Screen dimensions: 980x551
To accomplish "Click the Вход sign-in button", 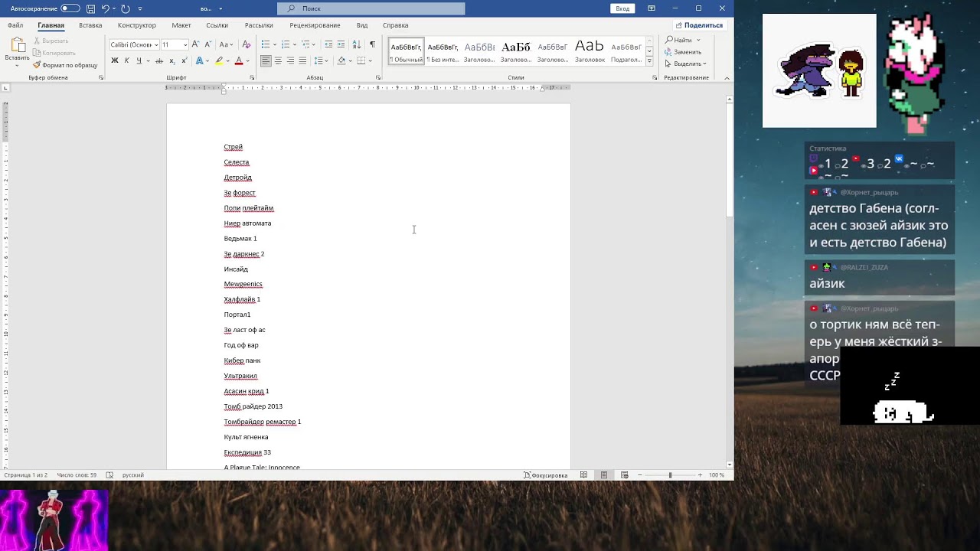I will 622,8.
